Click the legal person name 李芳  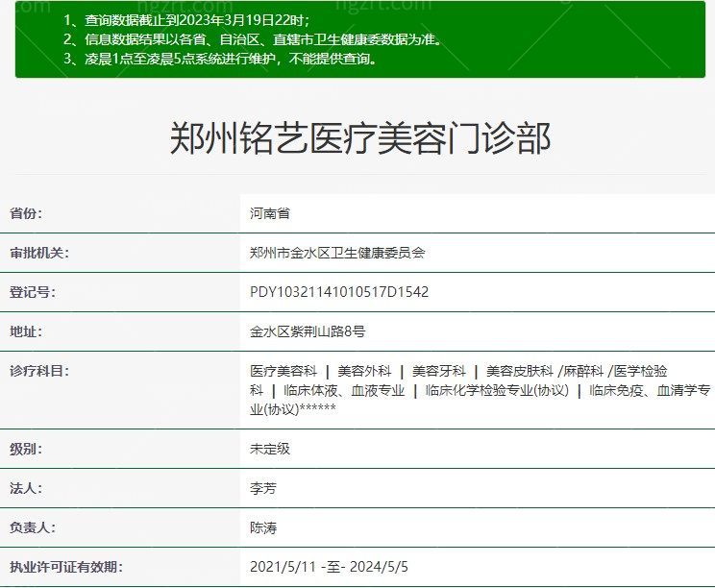263,488
